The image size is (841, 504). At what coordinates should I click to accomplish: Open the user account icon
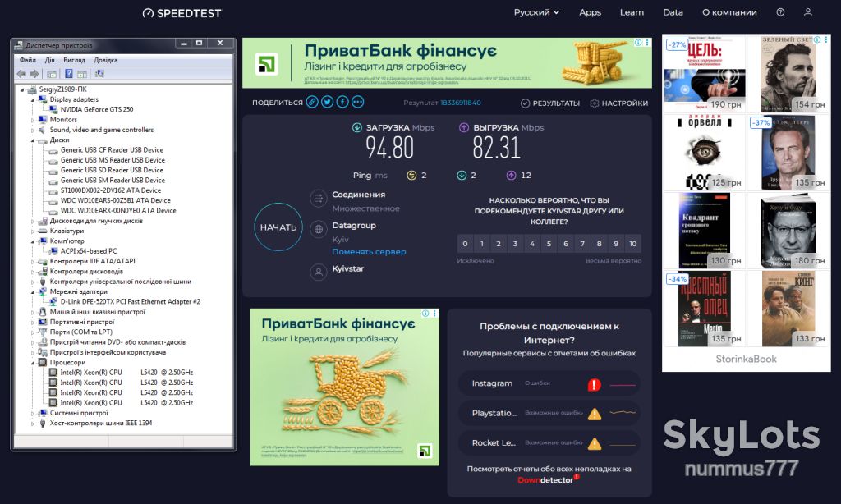808,12
